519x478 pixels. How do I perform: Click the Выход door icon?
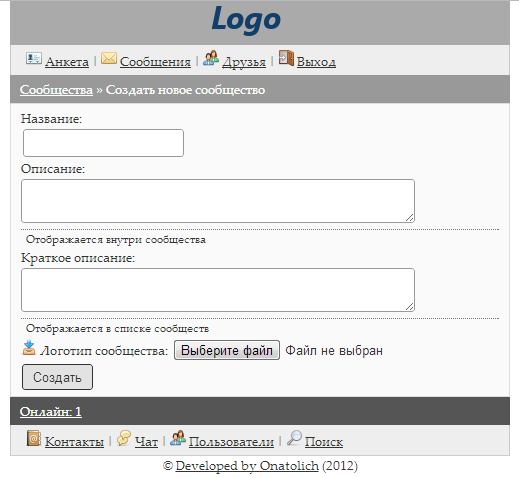(x=286, y=58)
